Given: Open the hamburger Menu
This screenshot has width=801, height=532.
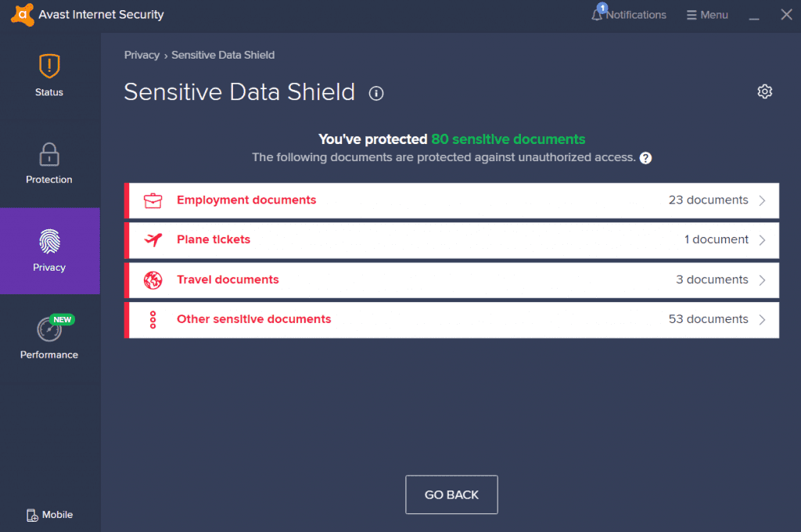Looking at the screenshot, I should click(706, 15).
